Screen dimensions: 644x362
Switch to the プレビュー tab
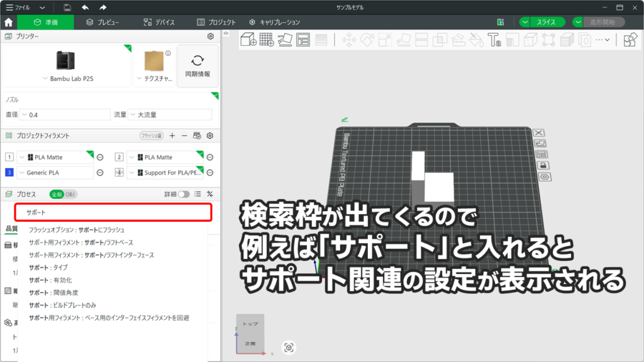click(x=103, y=22)
